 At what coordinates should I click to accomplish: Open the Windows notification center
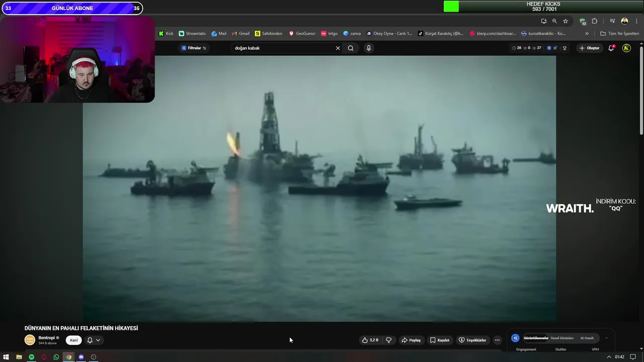(x=633, y=357)
